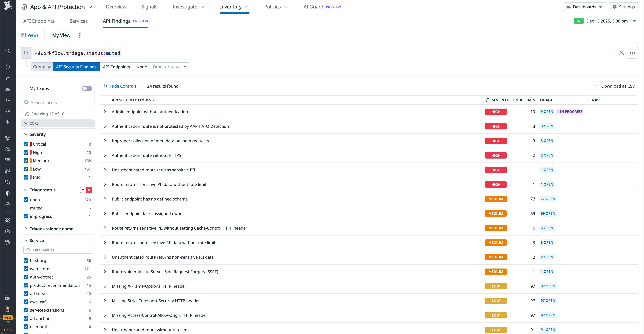Viewport: 644px width, 334px height.
Task: Click the HIGH severity badge on Authentication route without HTTPS
Action: click(x=496, y=155)
